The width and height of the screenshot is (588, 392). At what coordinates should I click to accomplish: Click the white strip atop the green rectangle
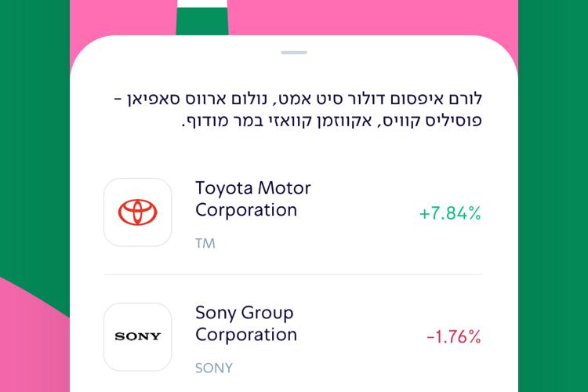click(202, 4)
